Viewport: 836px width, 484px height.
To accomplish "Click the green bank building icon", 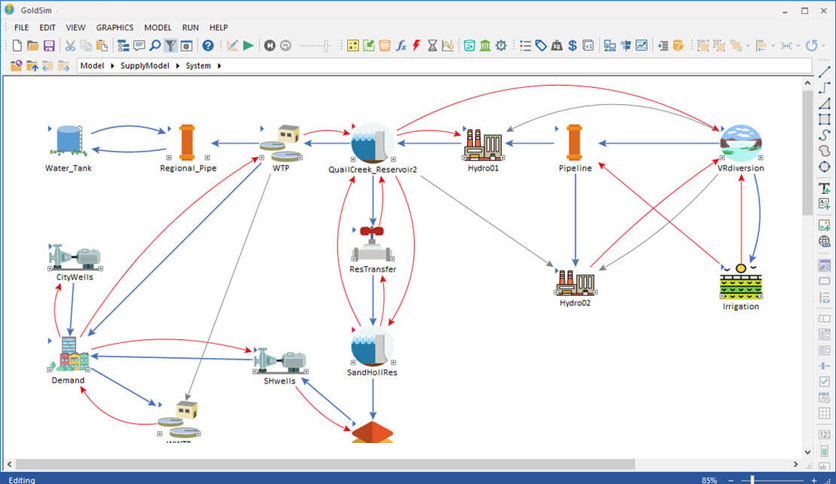I will pos(485,46).
